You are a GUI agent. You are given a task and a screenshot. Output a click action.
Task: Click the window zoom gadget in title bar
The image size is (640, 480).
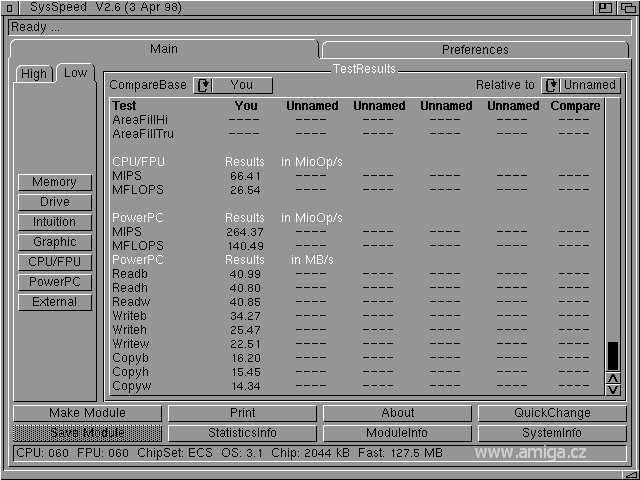tap(605, 8)
